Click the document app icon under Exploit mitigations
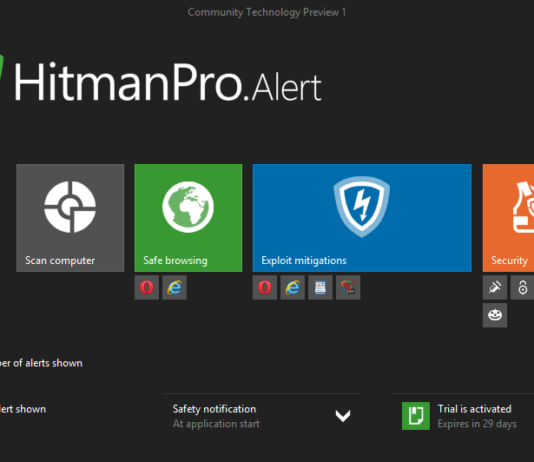 [320, 288]
